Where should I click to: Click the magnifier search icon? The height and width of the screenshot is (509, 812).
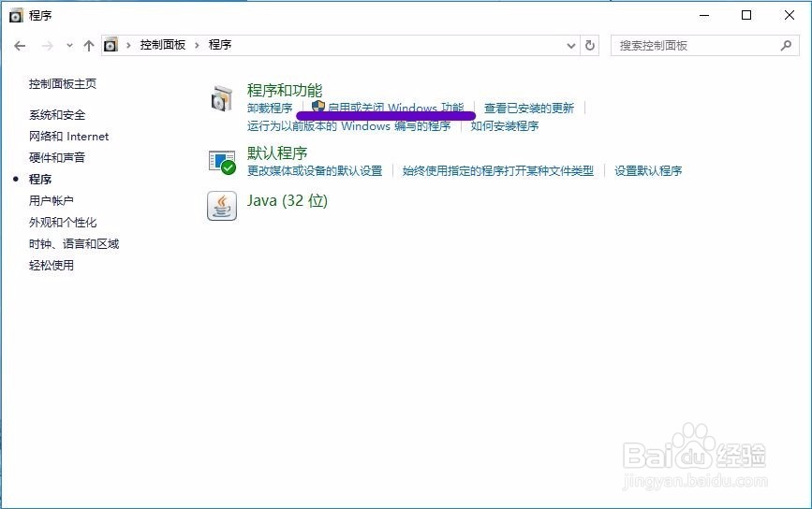click(x=786, y=46)
